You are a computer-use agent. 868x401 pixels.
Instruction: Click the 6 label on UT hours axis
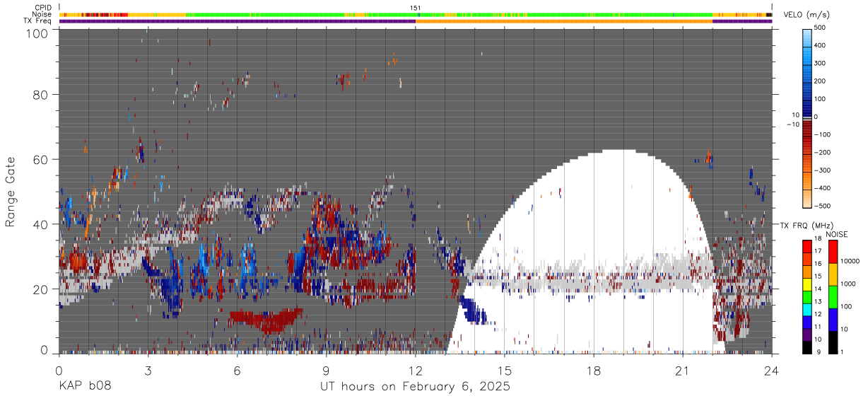237,369
